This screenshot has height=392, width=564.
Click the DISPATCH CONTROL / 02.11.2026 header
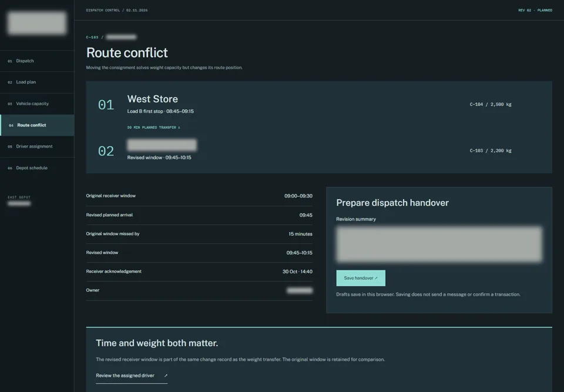pos(116,10)
